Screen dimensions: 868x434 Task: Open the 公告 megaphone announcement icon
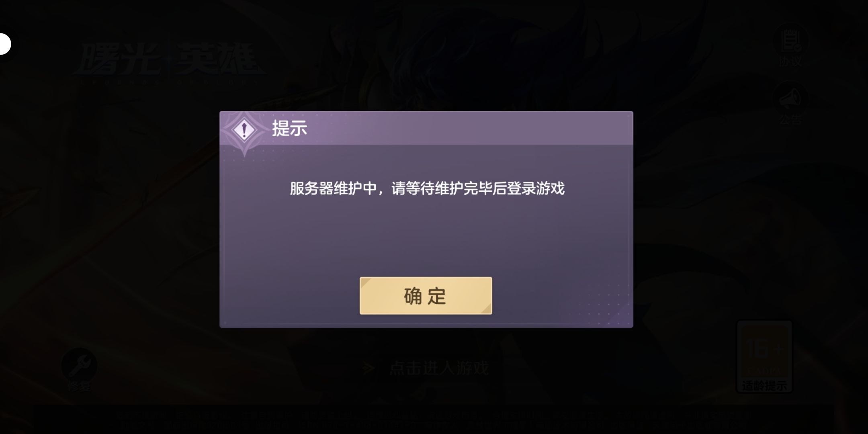(790, 98)
